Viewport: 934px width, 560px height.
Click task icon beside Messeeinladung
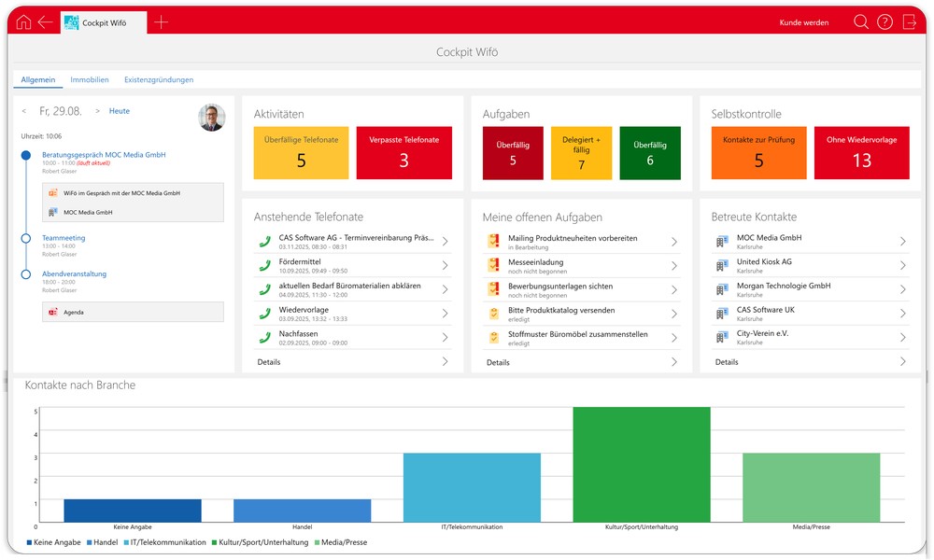(493, 265)
